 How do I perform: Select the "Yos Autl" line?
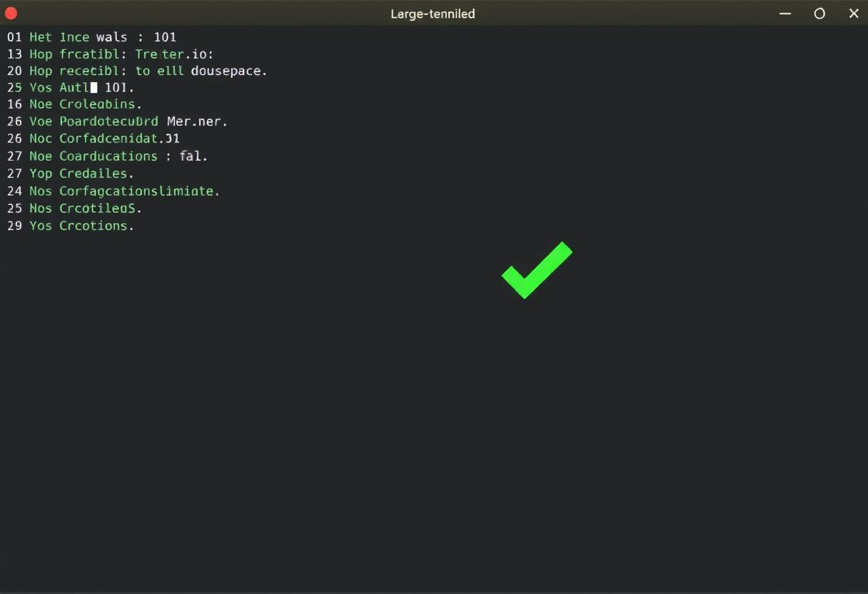tap(71, 88)
